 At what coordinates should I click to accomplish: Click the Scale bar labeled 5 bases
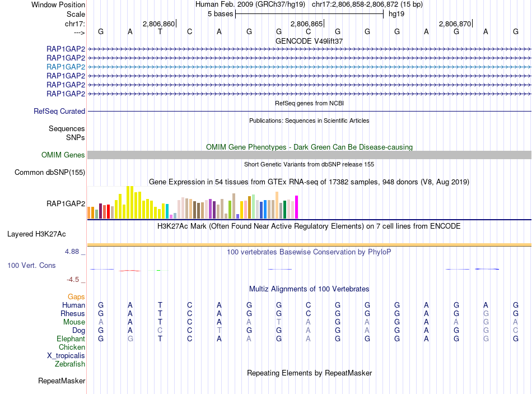click(310, 14)
